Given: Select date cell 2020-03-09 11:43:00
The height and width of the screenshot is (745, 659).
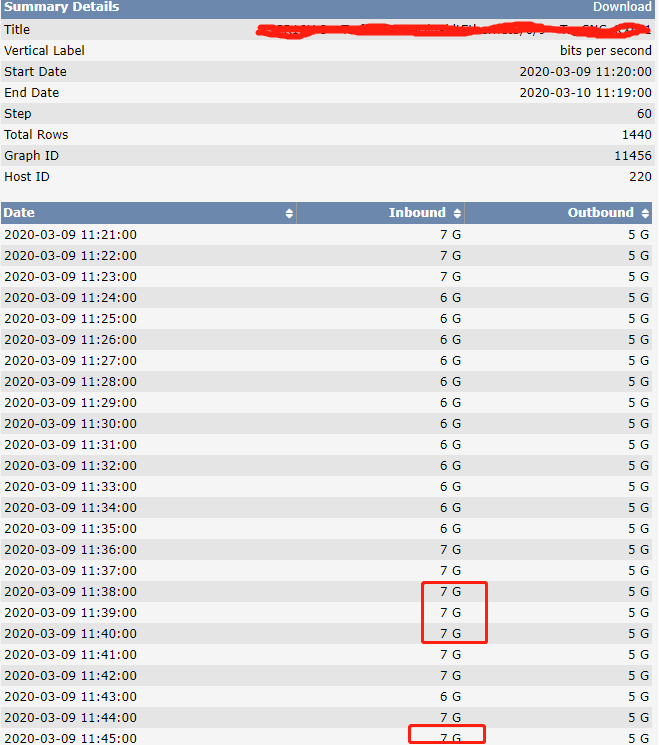Looking at the screenshot, I should click(x=70, y=697).
